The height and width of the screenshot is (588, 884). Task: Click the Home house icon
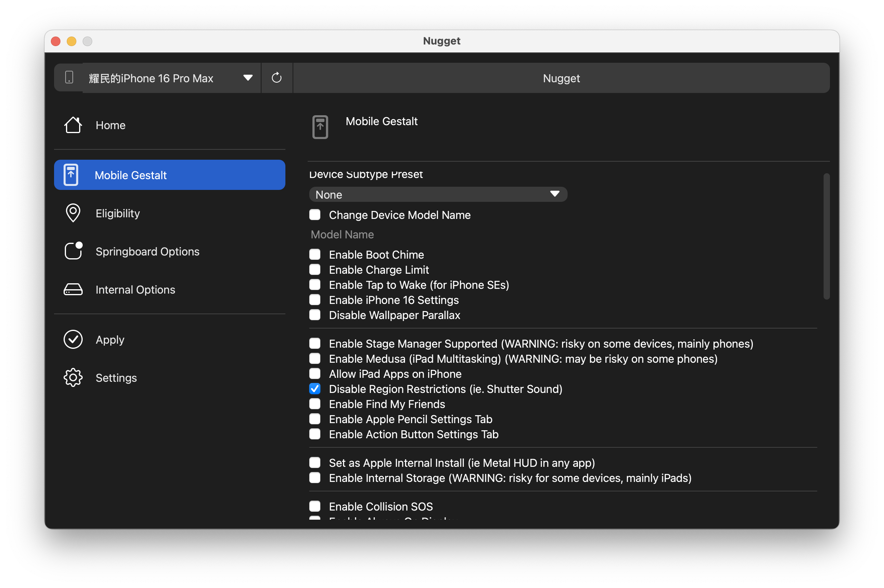[x=73, y=125]
